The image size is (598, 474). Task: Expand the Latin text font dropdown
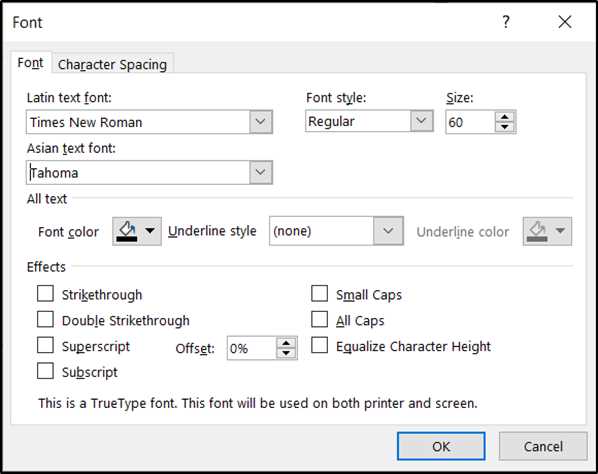click(261, 122)
